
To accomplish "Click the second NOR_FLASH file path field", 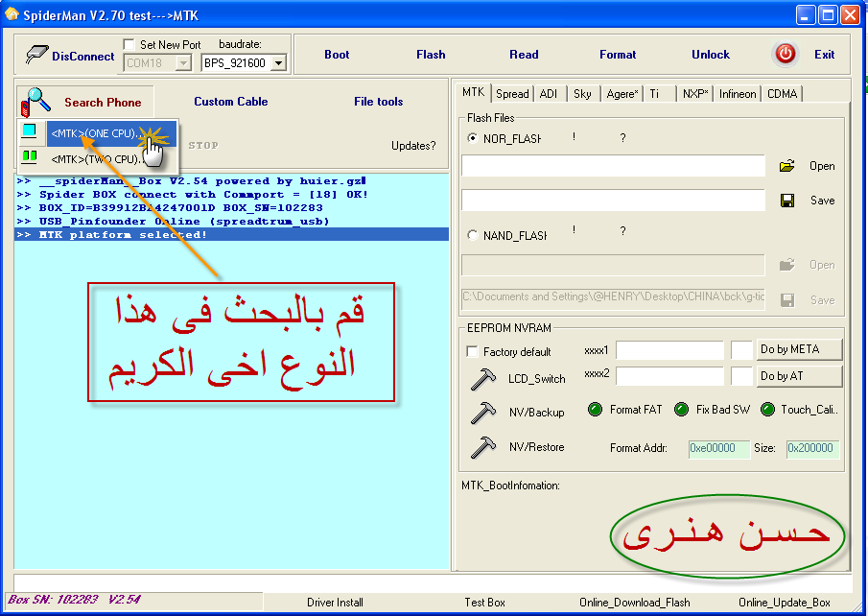I will (613, 200).
